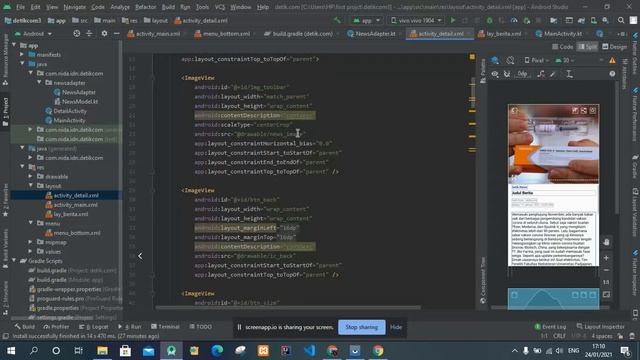Open the Pixel device preview dropdown
640x360 pixels.
coord(537,60)
